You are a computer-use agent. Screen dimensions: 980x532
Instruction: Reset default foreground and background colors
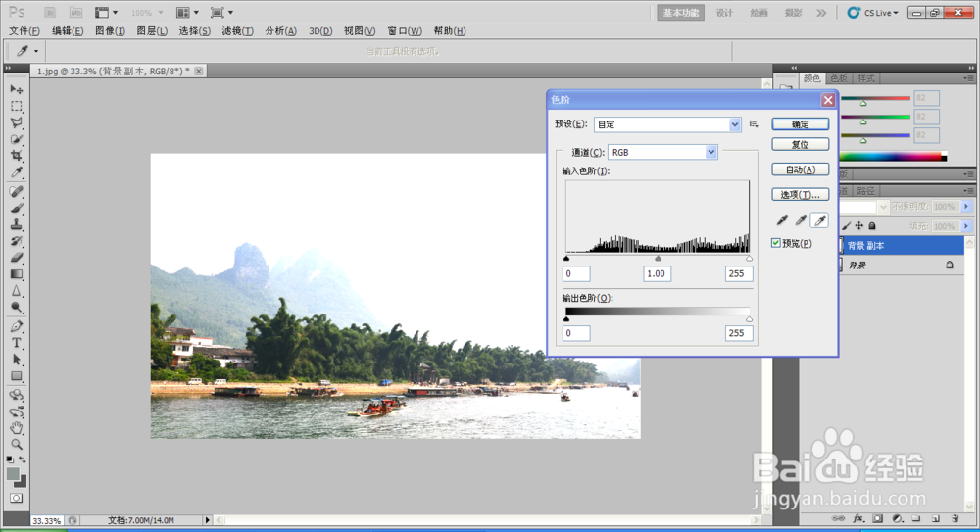pyautogui.click(x=10, y=459)
